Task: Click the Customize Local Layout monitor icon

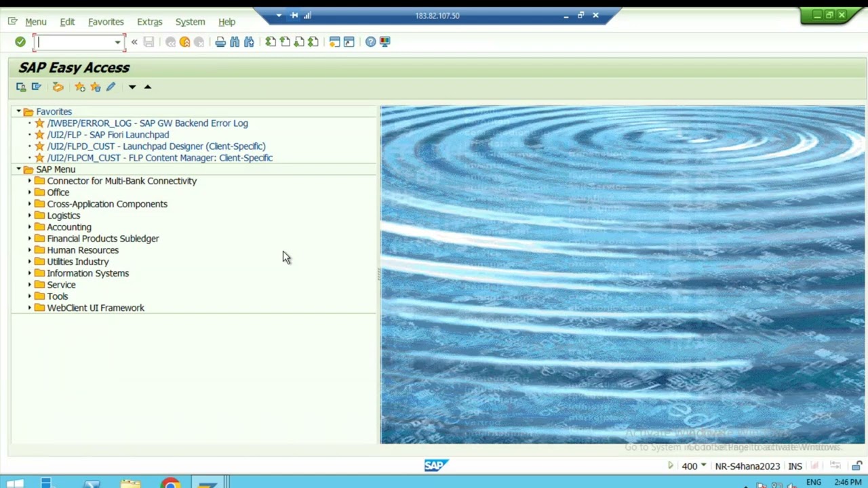Action: [x=384, y=42]
